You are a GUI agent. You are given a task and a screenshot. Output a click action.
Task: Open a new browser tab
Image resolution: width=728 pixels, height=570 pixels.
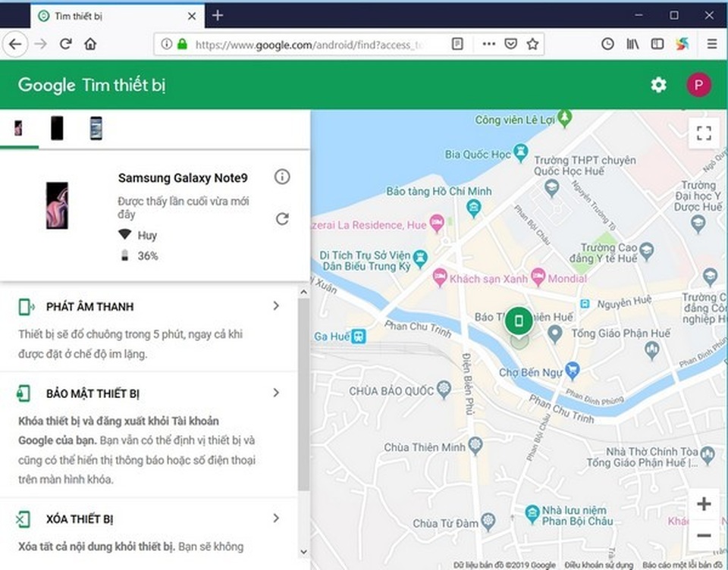point(218,15)
